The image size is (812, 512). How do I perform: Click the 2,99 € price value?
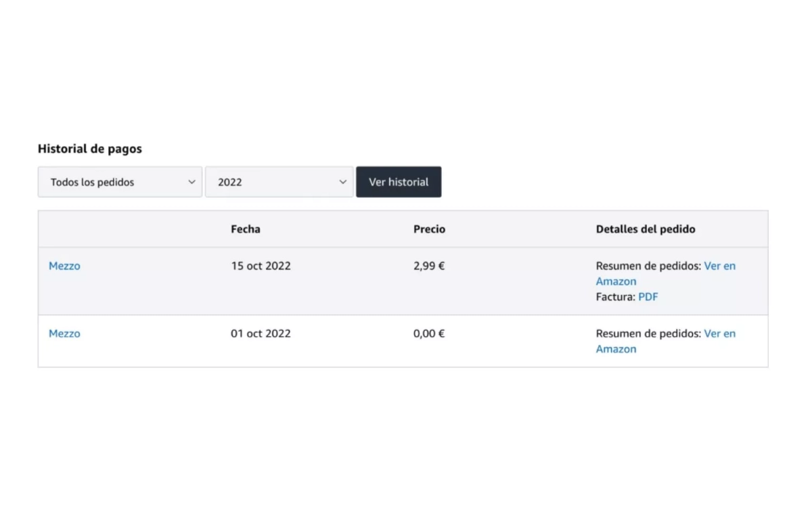tap(429, 266)
